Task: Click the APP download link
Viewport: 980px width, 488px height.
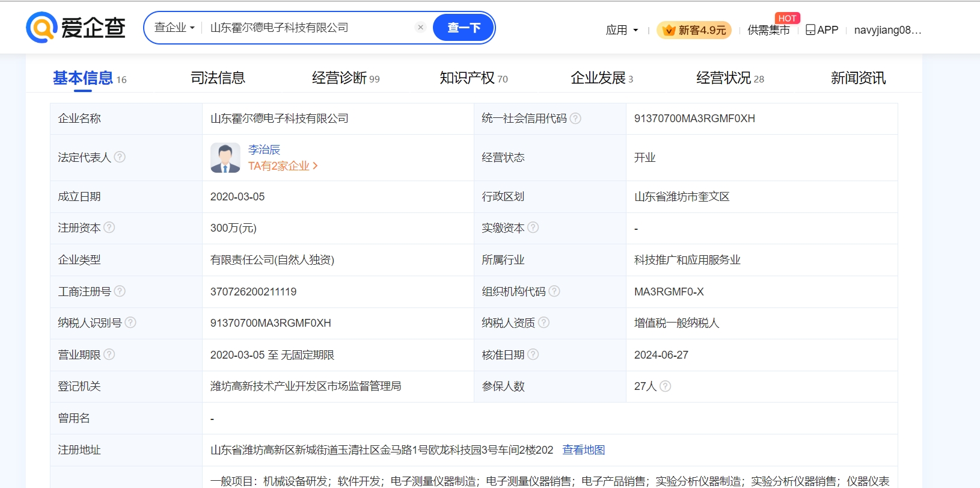Action: point(822,30)
